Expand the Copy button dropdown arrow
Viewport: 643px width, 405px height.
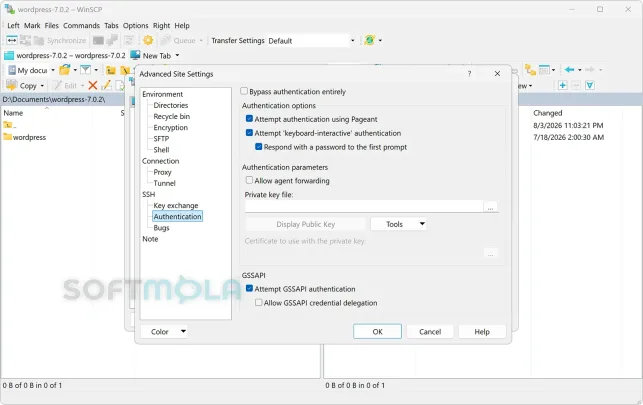click(42, 86)
